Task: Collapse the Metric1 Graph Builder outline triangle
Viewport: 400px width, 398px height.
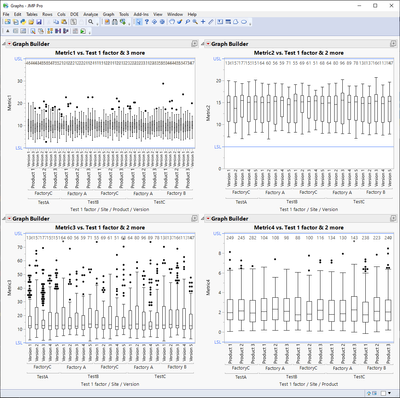Action: tap(4, 44)
